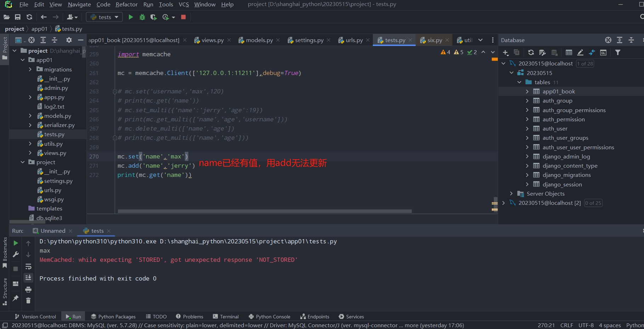Open the Navigate menu

click(x=79, y=4)
